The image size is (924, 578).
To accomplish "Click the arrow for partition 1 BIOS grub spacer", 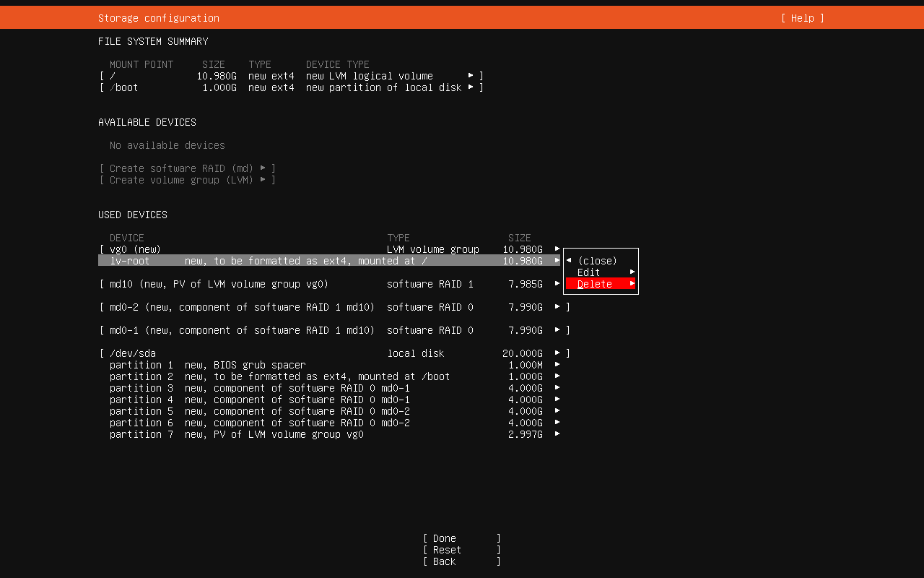I will coord(557,365).
